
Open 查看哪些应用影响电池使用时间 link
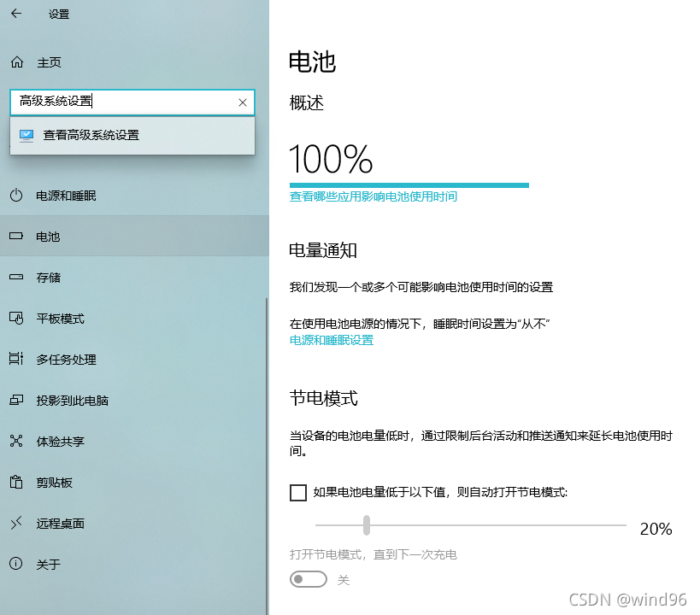tap(374, 196)
